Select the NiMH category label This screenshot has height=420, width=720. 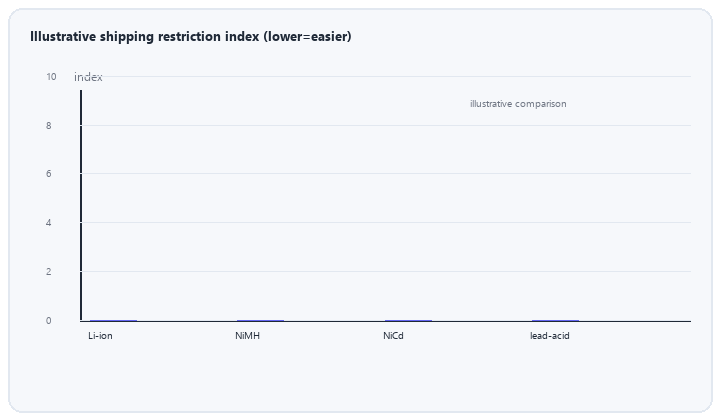248,336
